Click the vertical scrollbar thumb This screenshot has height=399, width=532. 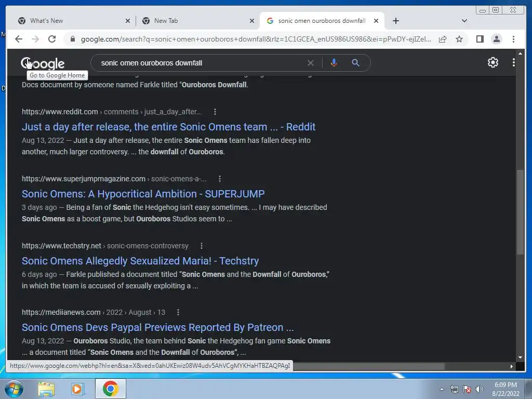[x=520, y=212]
